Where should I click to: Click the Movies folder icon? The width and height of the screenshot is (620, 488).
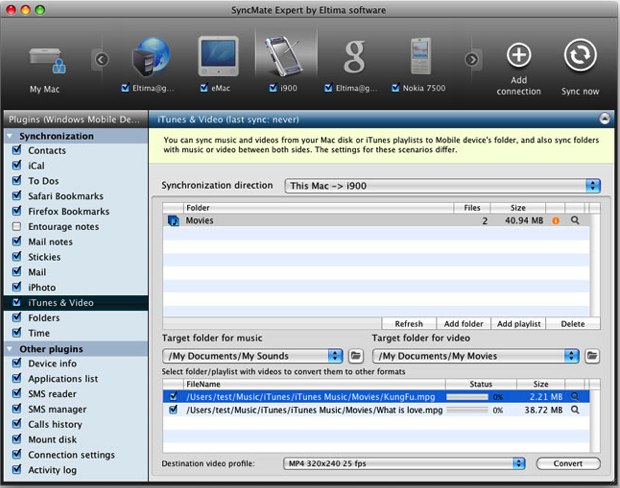(x=173, y=221)
